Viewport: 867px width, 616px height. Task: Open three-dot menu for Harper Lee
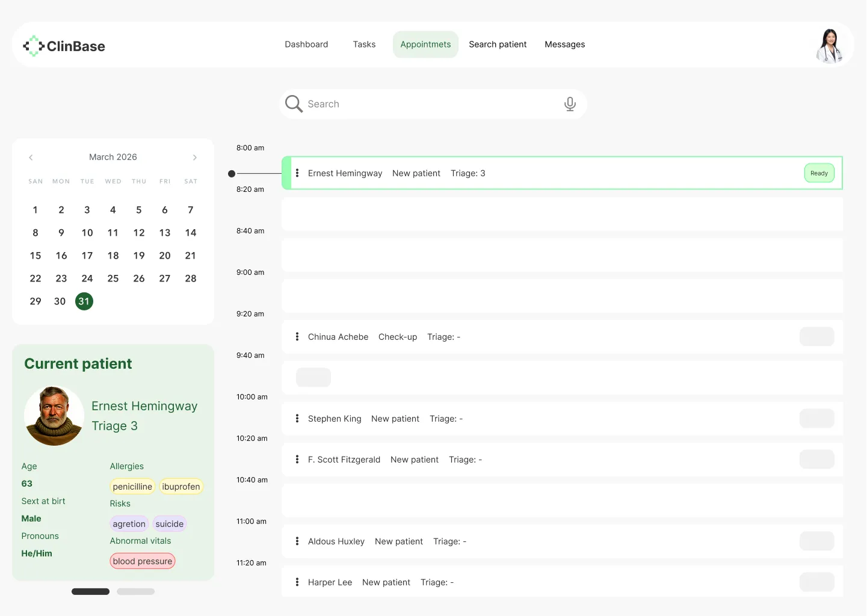[297, 582]
